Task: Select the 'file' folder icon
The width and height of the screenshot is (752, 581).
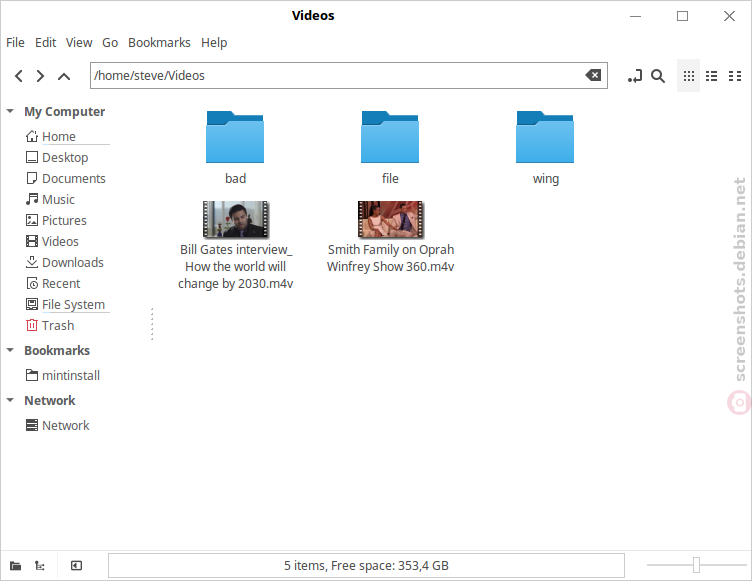Action: point(390,137)
